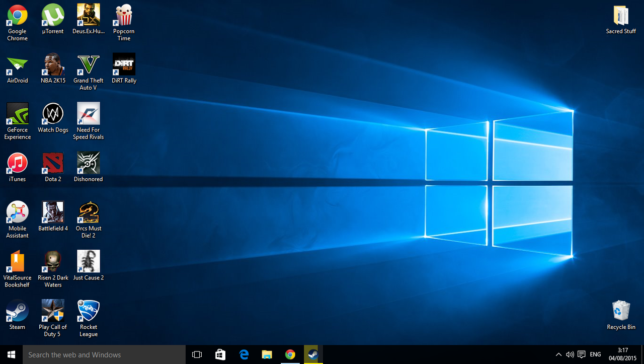The width and height of the screenshot is (644, 364).
Task: Select the GeForce Experience icon
Action: 17,121
